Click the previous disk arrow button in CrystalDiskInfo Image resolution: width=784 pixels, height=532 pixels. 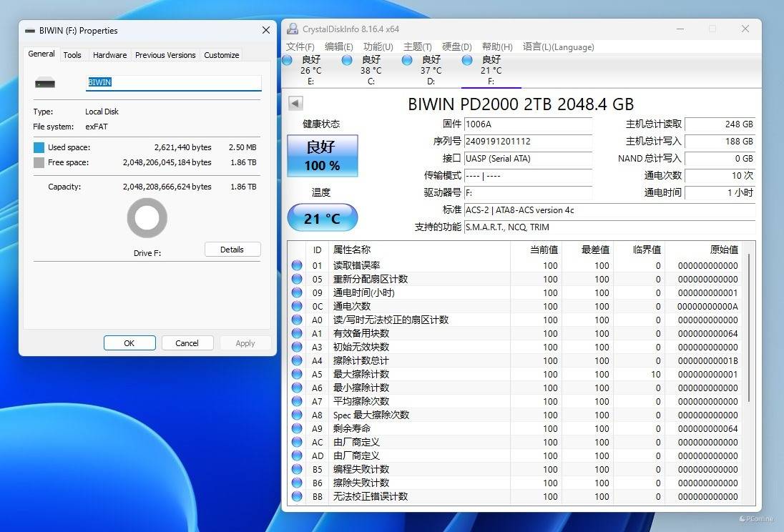pyautogui.click(x=295, y=104)
